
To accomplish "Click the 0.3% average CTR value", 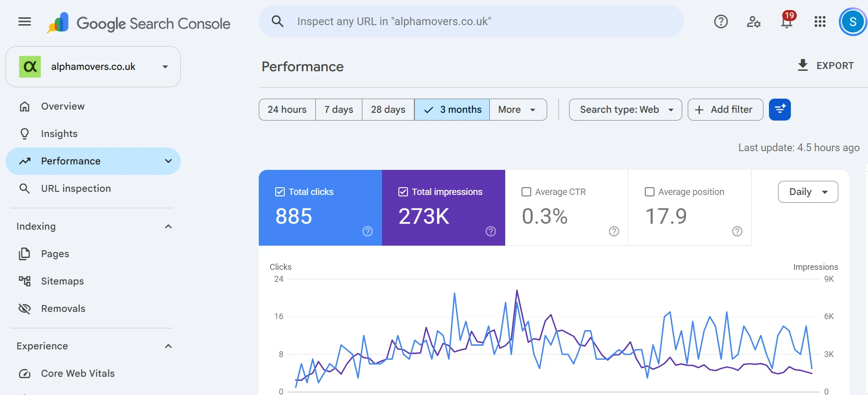I will pyautogui.click(x=544, y=216).
